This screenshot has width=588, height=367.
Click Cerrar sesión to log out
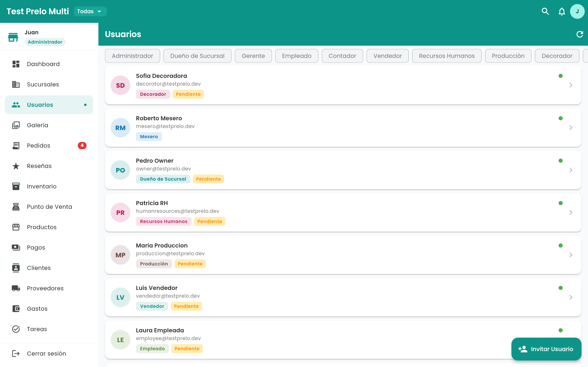tap(49, 353)
